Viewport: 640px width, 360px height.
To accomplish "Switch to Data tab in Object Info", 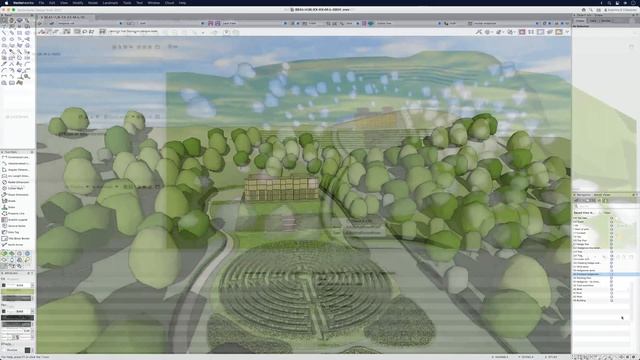I will pyautogui.click(x=593, y=20).
